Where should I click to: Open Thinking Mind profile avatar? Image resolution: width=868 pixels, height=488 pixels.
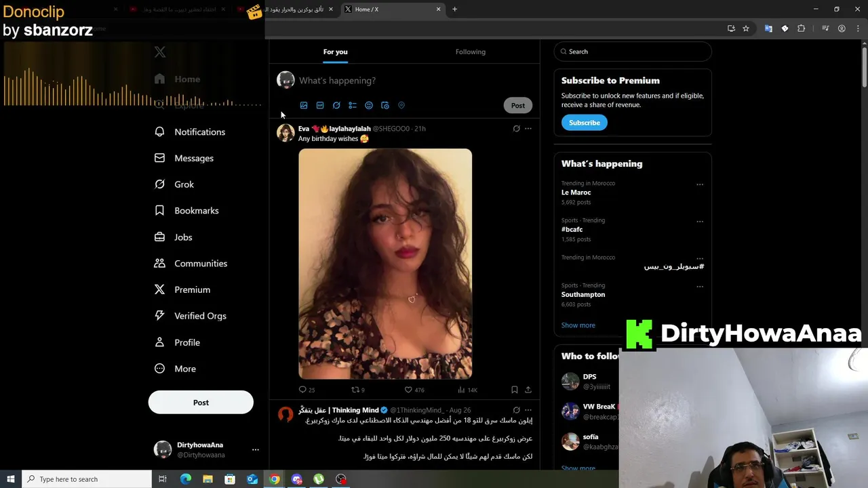[x=285, y=414]
